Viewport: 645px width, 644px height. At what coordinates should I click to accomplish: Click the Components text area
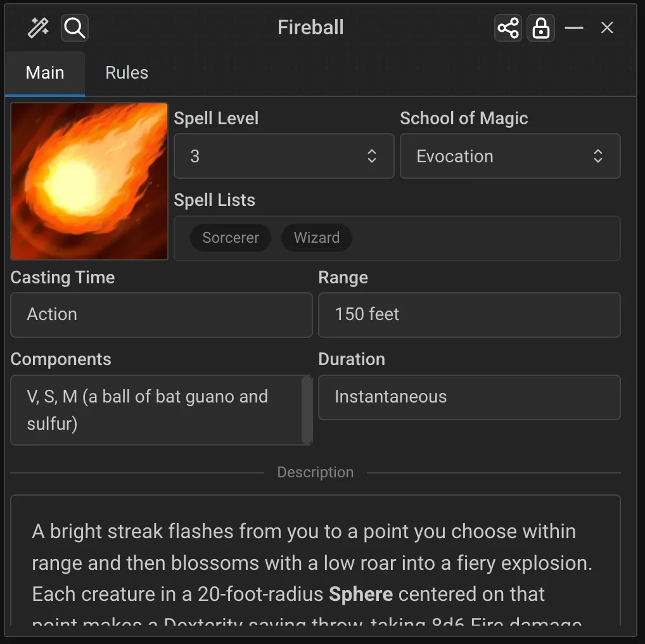(155, 409)
